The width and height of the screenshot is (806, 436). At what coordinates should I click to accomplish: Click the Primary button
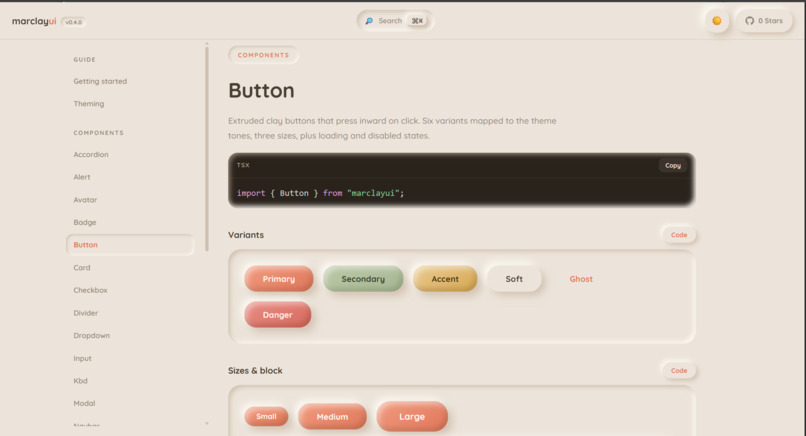point(279,279)
